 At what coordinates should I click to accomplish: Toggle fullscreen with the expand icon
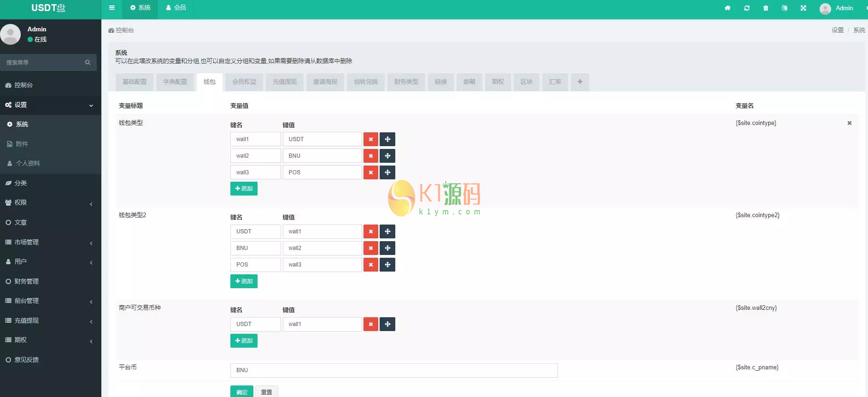803,8
